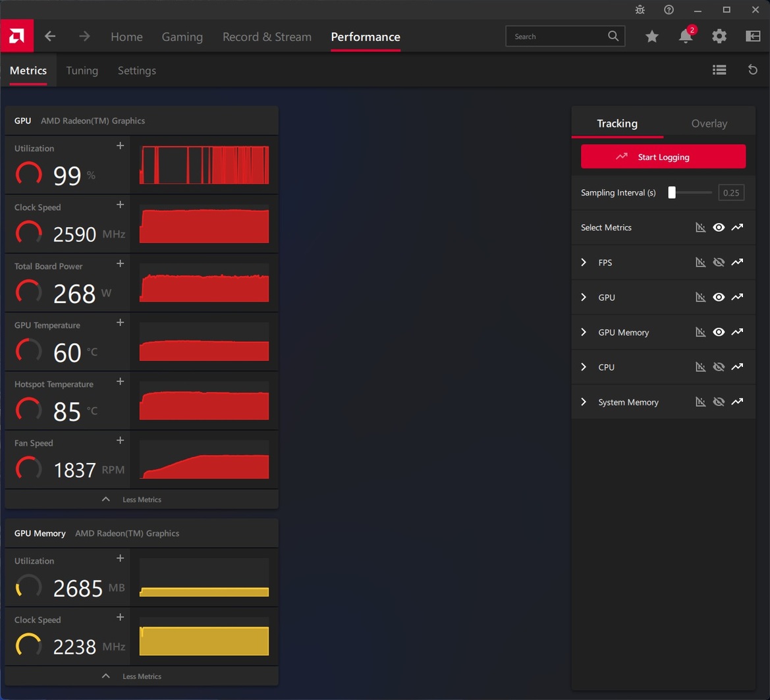Viewport: 770px width, 700px height.
Task: Add GPU Memory Clock Speed with plus
Action: (120, 617)
